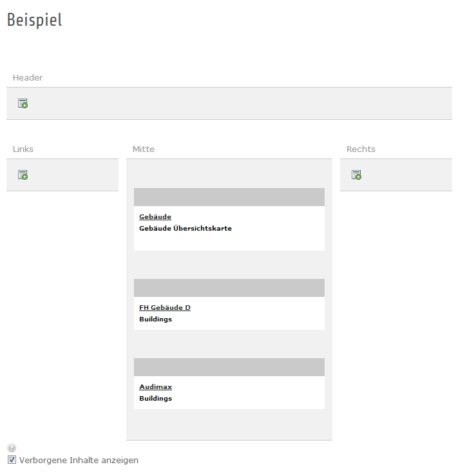This screenshot has width=476, height=476.
Task: Click grey header bar above Gebäude element
Action: coord(229,197)
